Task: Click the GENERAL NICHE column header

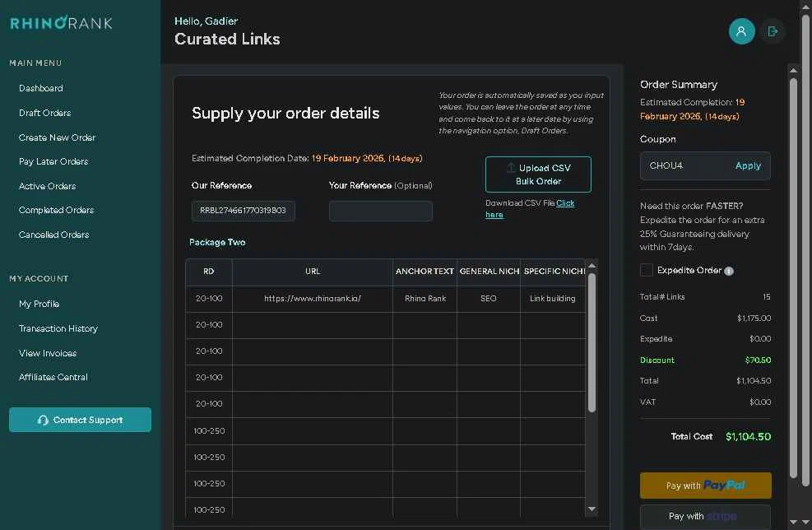Action: pyautogui.click(x=489, y=272)
